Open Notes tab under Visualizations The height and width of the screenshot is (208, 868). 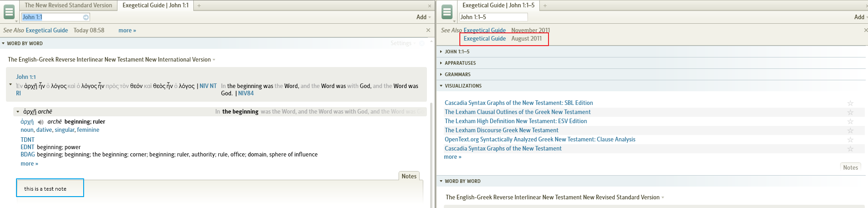point(850,167)
